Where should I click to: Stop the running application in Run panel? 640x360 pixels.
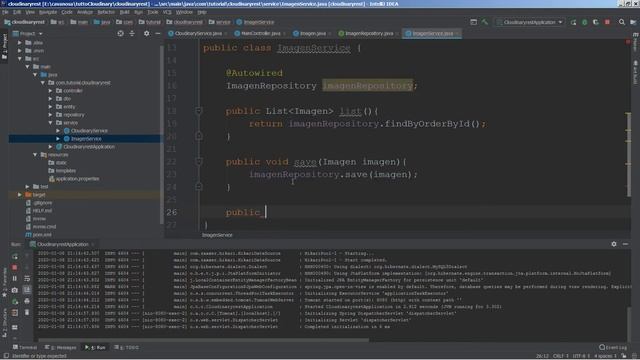[15, 267]
